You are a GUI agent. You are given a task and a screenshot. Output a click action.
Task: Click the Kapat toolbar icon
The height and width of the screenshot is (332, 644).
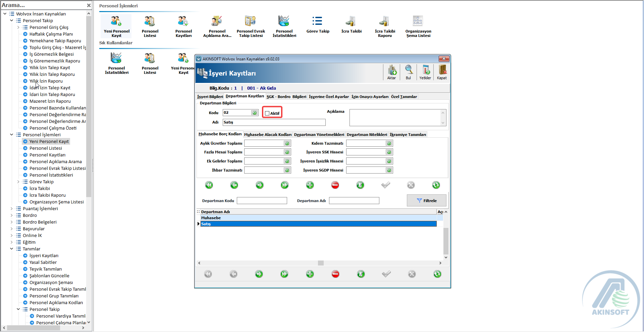tap(442, 72)
